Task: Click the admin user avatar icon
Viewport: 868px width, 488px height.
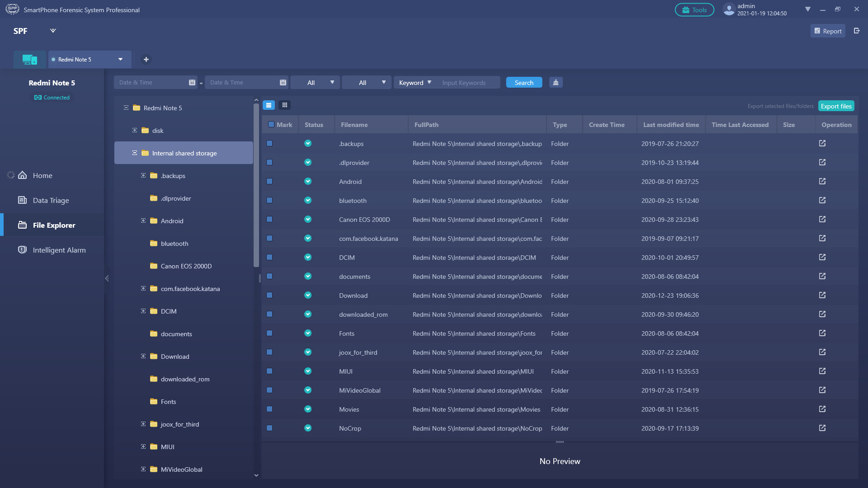Action: (x=729, y=9)
